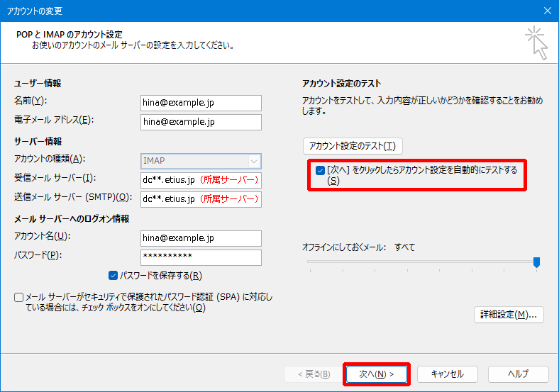Click the disabled 戻る(B) button
The image size is (559, 392).
tap(314, 374)
